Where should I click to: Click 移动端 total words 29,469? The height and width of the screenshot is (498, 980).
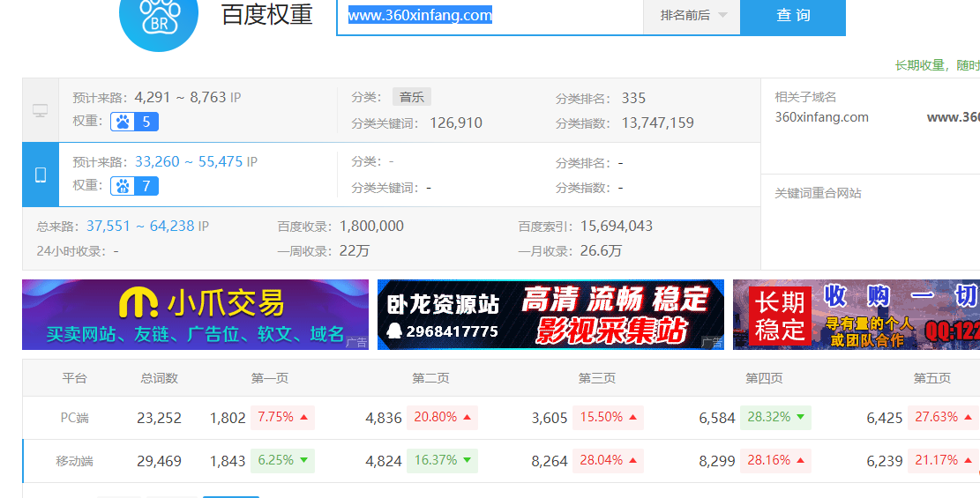tap(160, 461)
